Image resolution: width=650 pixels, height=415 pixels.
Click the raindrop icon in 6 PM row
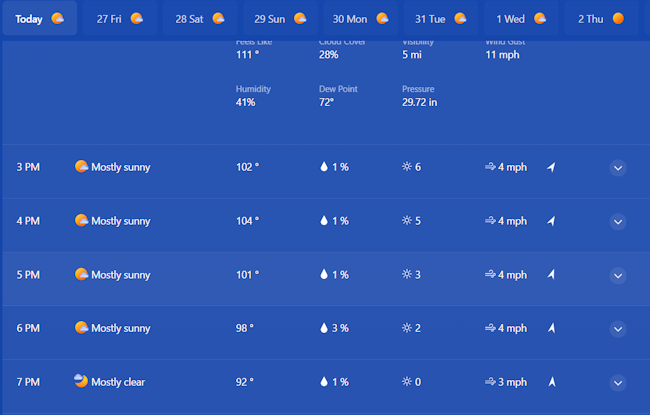point(325,328)
